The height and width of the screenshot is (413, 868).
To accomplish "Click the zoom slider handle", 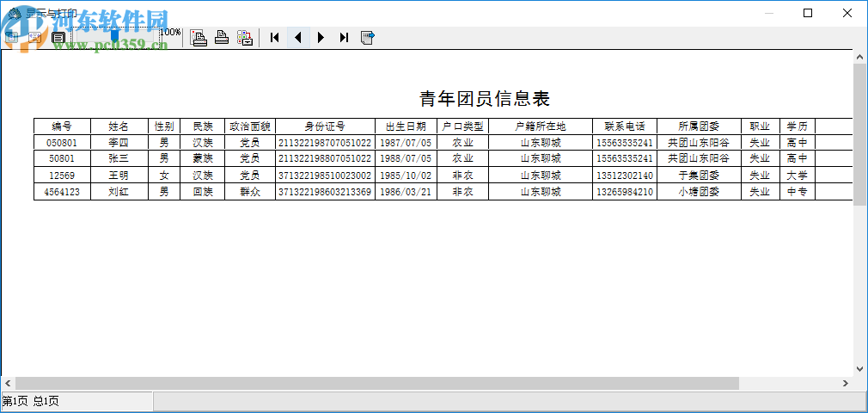I will [114, 36].
